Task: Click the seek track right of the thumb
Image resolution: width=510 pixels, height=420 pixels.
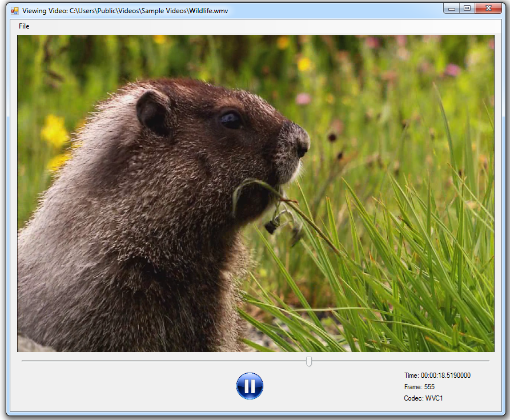Action: click(x=400, y=361)
